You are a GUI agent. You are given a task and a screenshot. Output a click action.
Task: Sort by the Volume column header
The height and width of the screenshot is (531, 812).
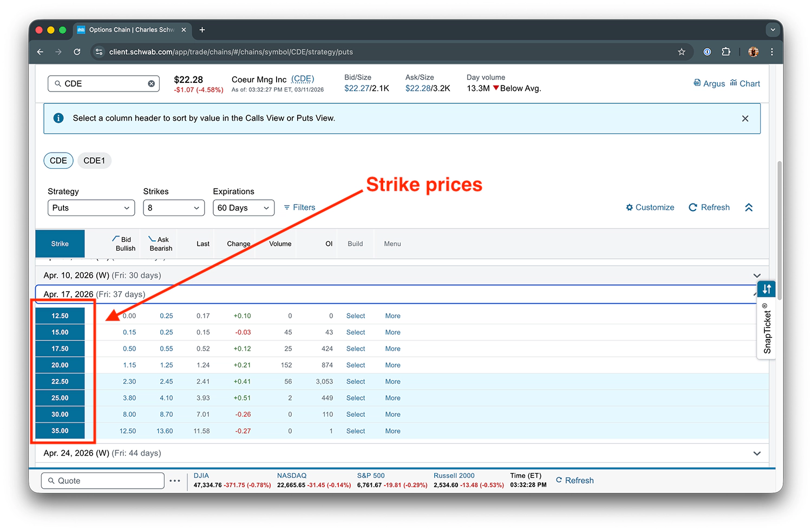coord(280,244)
